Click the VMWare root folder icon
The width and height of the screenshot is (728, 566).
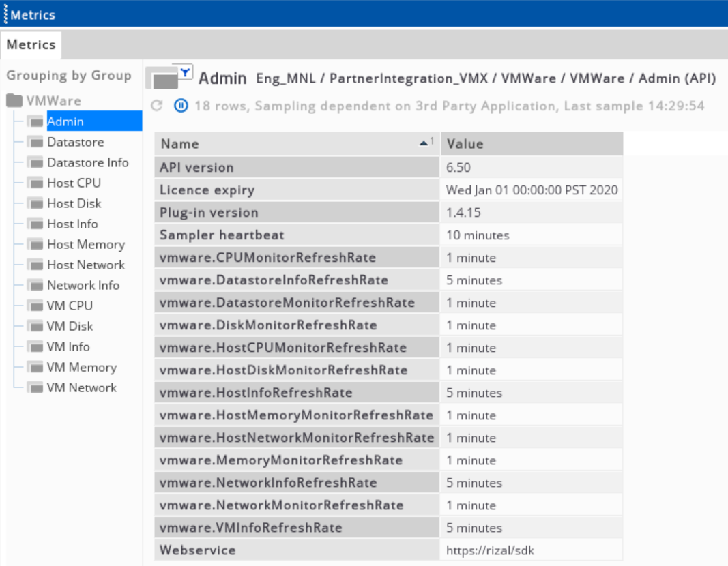point(14,100)
